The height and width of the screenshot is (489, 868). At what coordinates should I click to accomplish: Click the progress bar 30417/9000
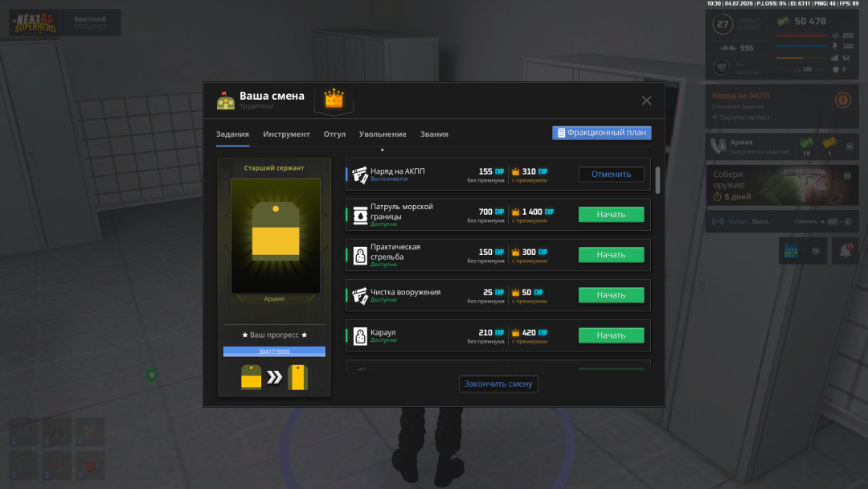pyautogui.click(x=274, y=351)
